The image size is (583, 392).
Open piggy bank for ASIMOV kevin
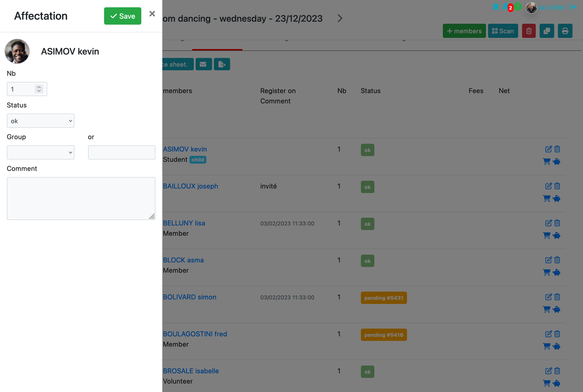tap(557, 162)
